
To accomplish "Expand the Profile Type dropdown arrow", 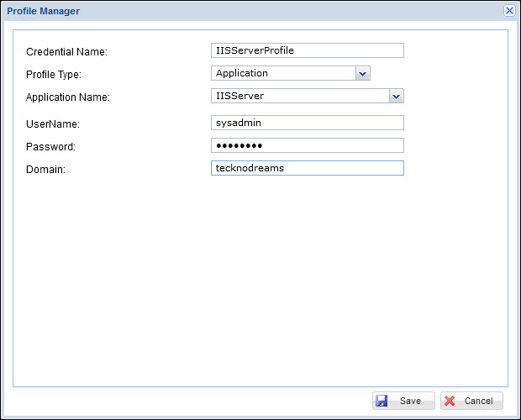I will coord(362,74).
